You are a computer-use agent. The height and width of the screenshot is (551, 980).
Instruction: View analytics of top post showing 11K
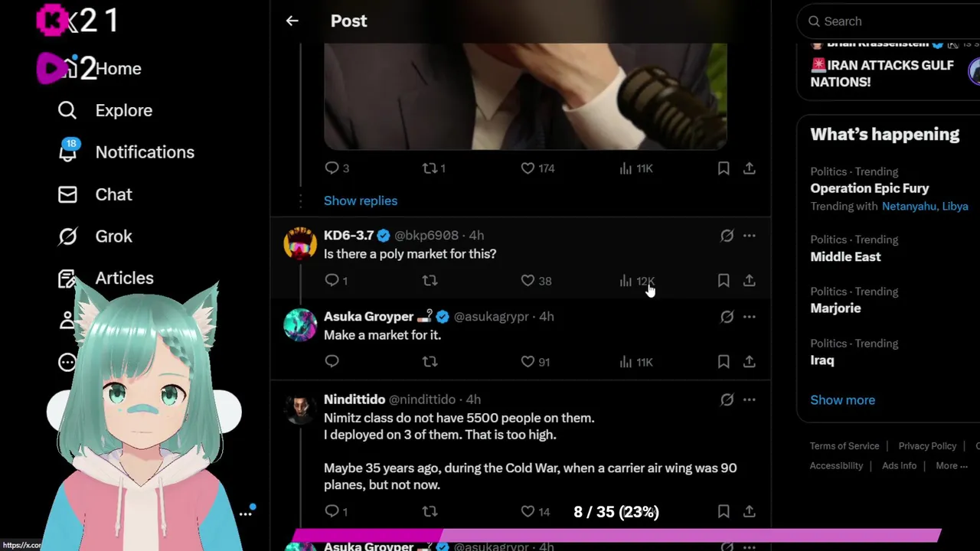pyautogui.click(x=636, y=168)
